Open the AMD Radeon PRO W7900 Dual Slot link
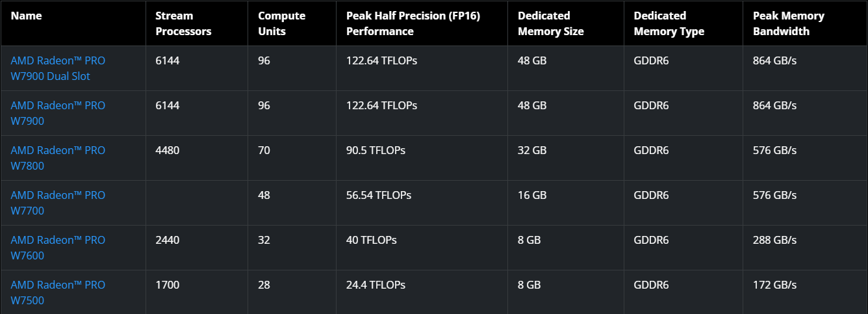Screen dimensions: 868x314 coord(57,68)
